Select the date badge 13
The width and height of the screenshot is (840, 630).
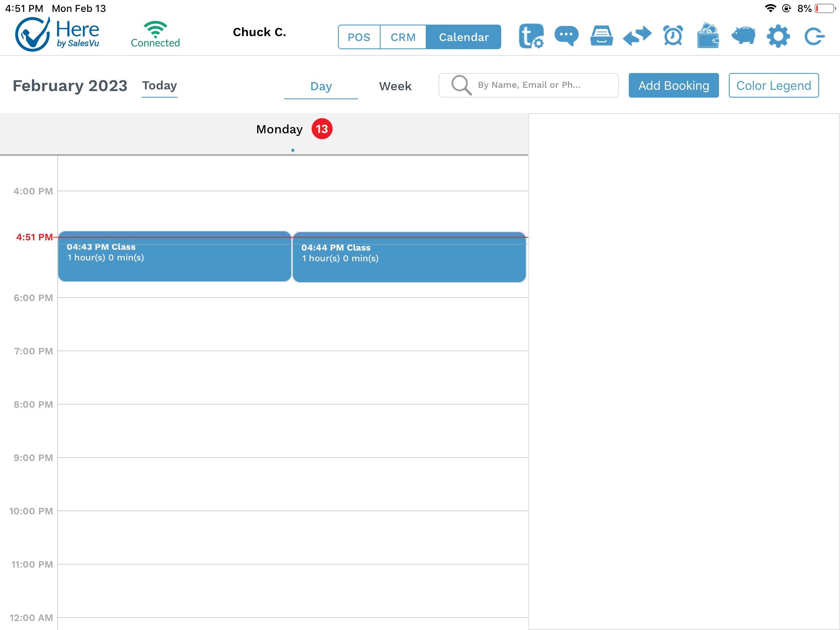322,129
